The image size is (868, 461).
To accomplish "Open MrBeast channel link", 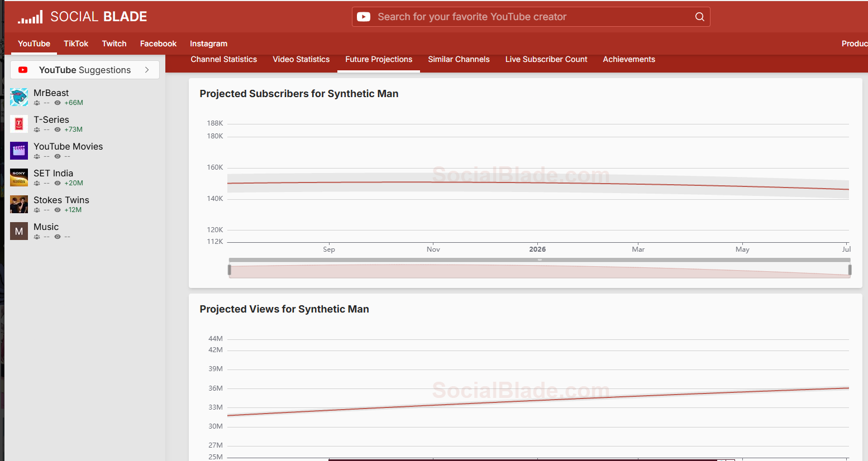I will coord(51,93).
